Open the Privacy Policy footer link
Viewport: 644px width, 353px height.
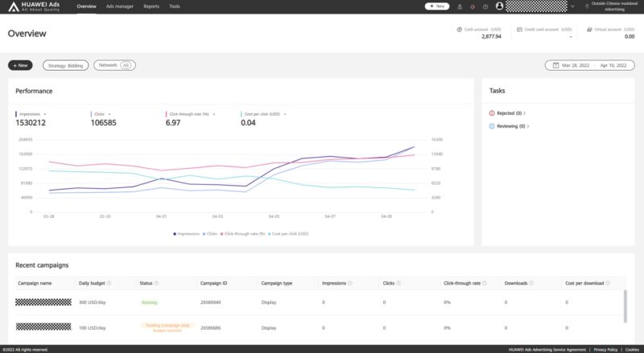point(604,349)
